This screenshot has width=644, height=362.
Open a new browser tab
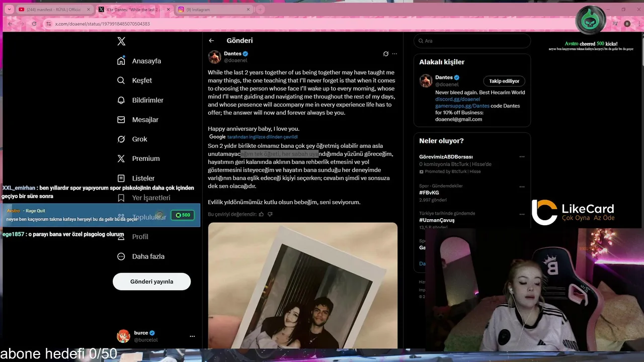click(260, 10)
